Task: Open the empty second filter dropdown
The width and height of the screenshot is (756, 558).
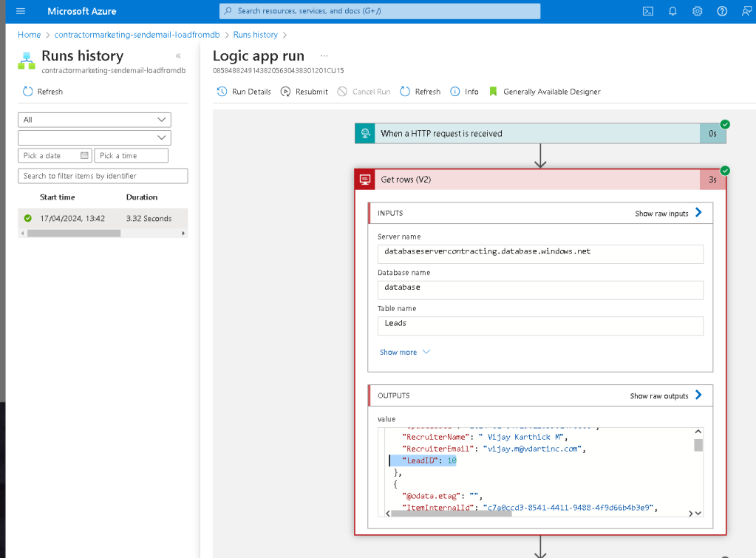Action: click(95, 138)
